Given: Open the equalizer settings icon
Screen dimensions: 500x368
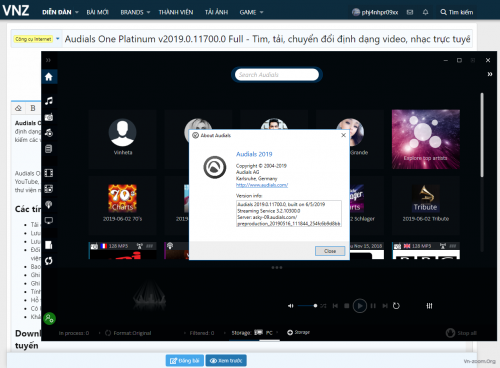Looking at the screenshot, I should click(x=429, y=306).
